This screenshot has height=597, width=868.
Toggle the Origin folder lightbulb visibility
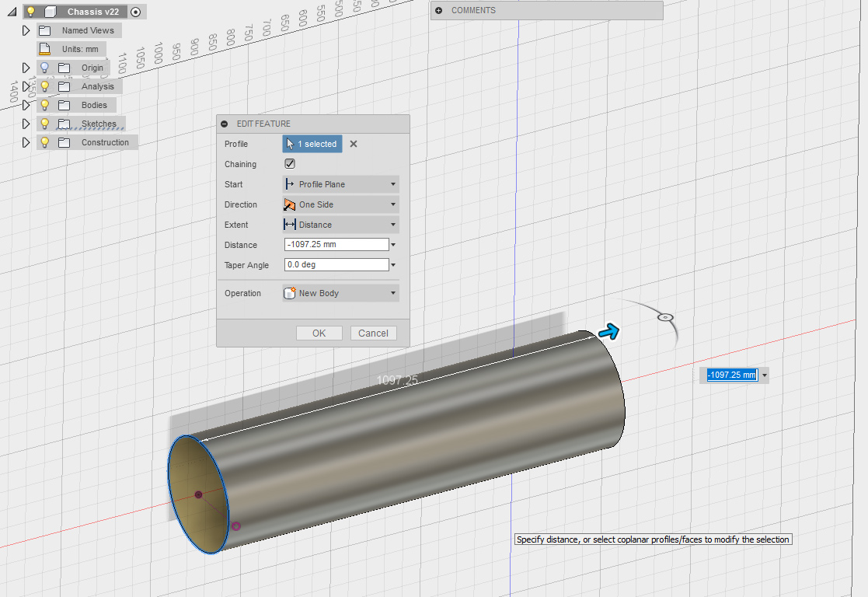tap(44, 68)
